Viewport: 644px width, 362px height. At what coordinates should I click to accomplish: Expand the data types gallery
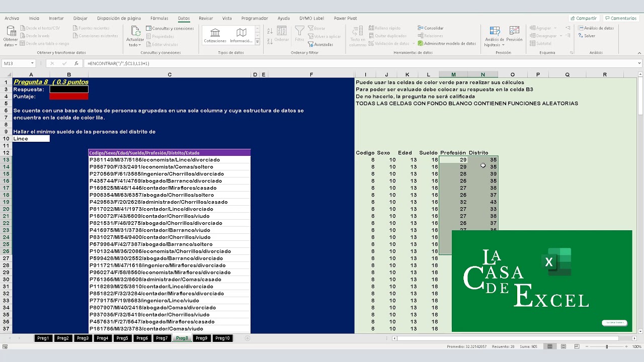(258, 42)
